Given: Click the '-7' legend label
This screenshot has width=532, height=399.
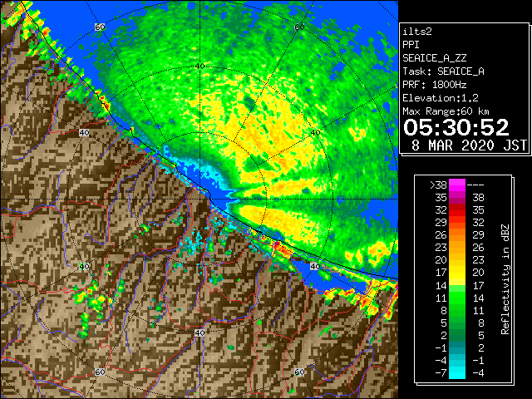Looking at the screenshot, I should [441, 373].
